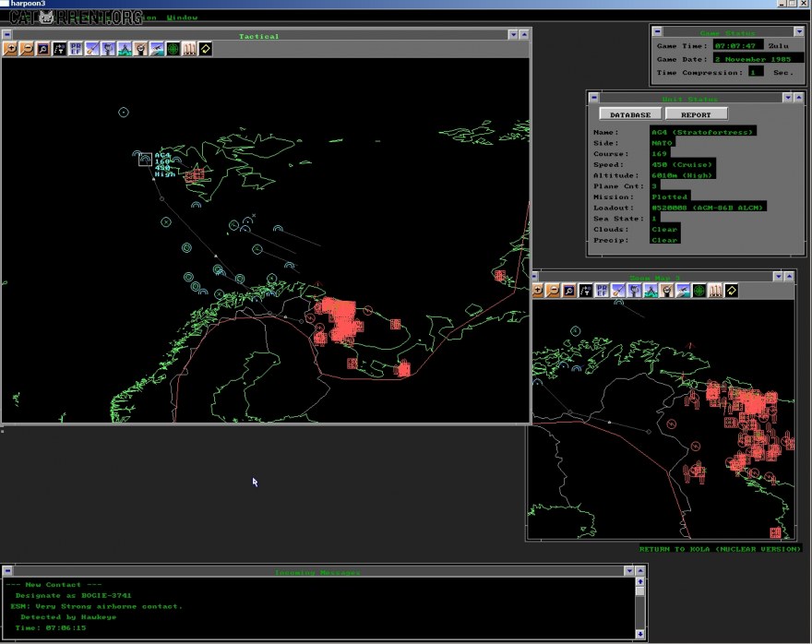
Task: Open Incoming Messages window system menu box
Action: coord(7,570)
